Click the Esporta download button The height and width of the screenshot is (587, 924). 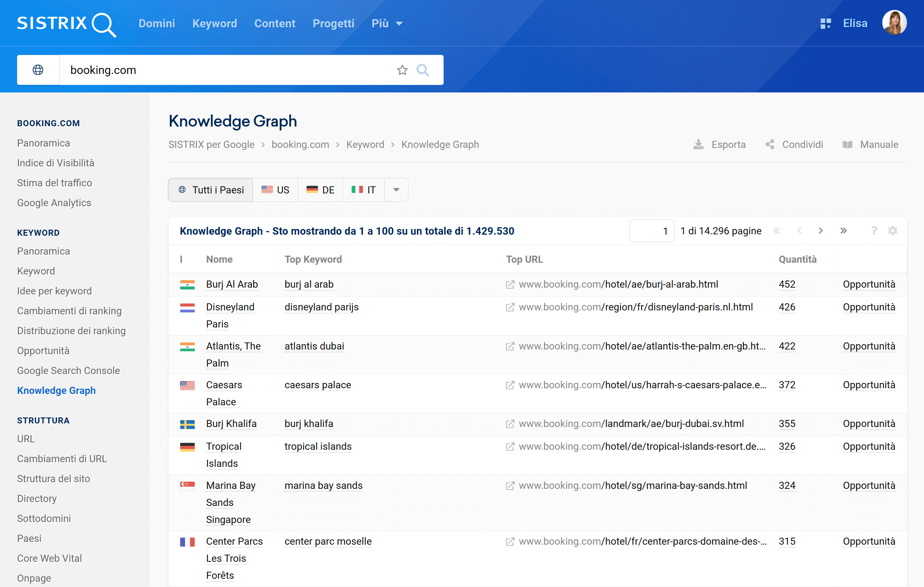(x=720, y=144)
